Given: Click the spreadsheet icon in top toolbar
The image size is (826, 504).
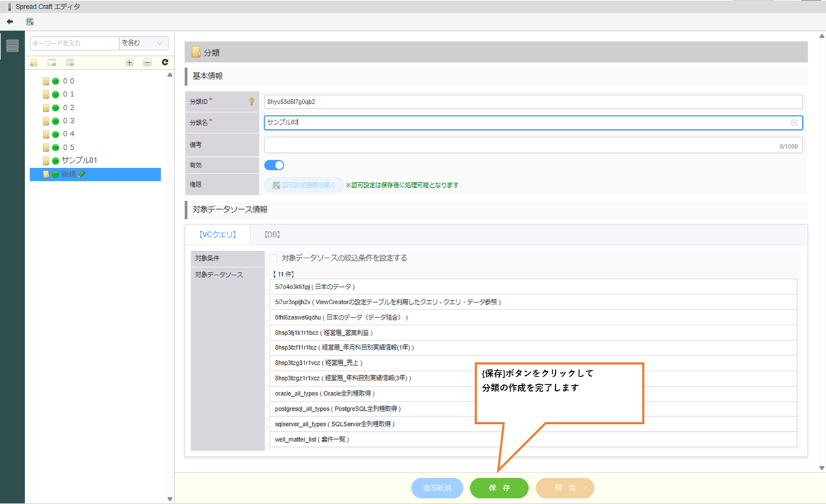Looking at the screenshot, I should [x=30, y=22].
